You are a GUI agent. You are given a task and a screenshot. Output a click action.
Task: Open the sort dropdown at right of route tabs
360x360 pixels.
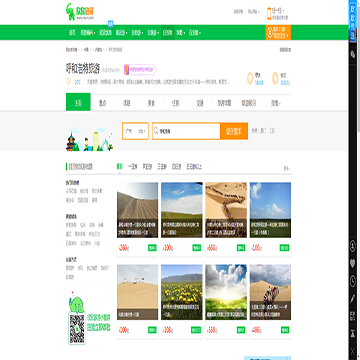coord(287,168)
